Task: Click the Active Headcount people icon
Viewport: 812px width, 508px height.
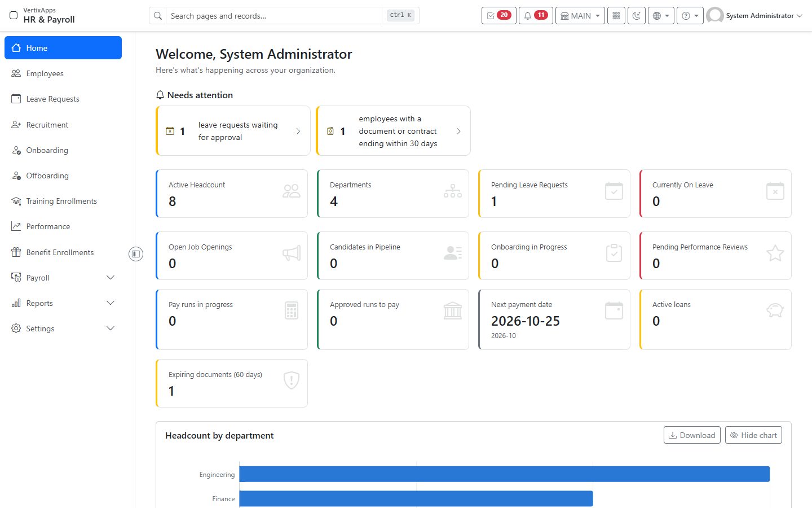Action: [292, 191]
